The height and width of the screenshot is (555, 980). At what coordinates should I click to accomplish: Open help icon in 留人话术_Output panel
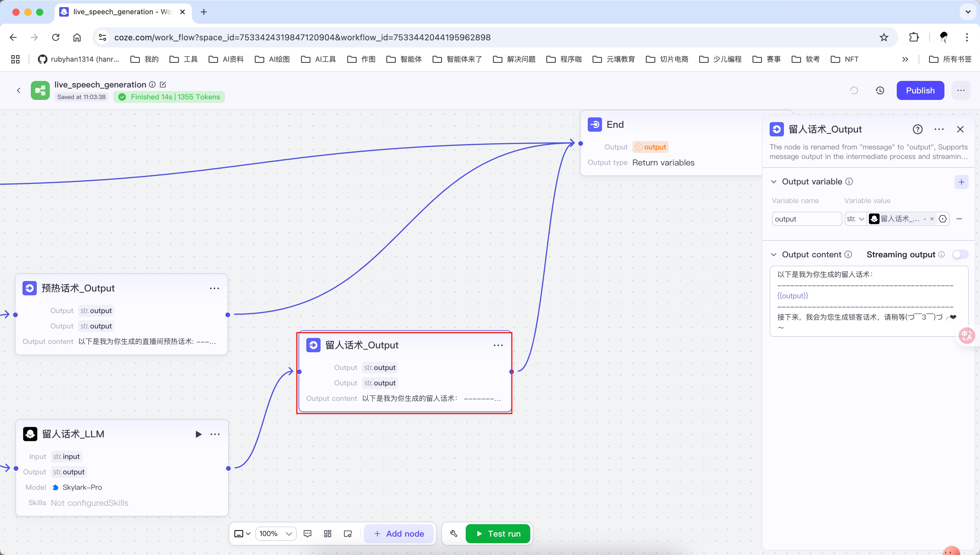tap(917, 129)
